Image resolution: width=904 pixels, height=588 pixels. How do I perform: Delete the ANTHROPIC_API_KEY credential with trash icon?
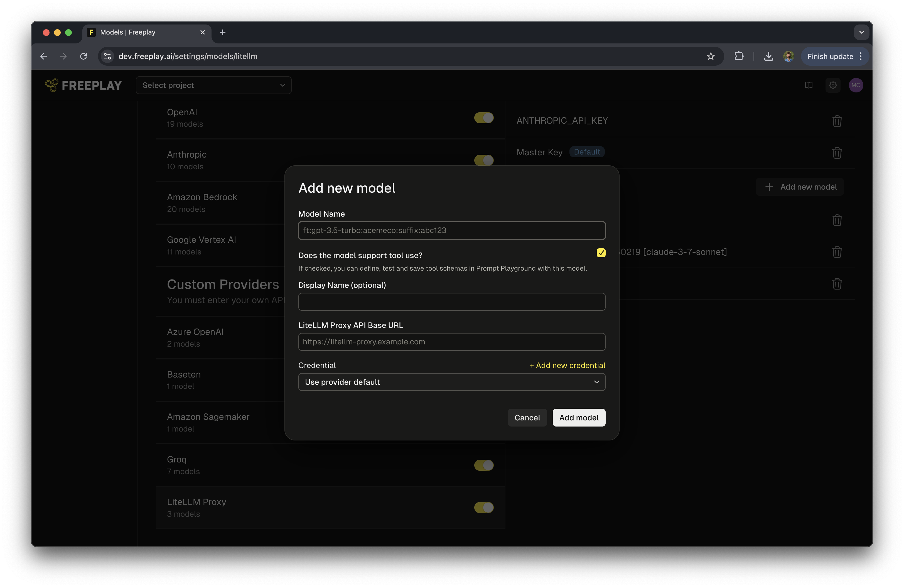coord(837,121)
